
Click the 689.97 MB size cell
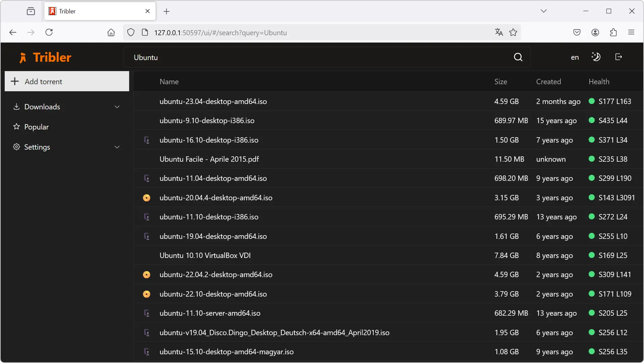coord(511,120)
